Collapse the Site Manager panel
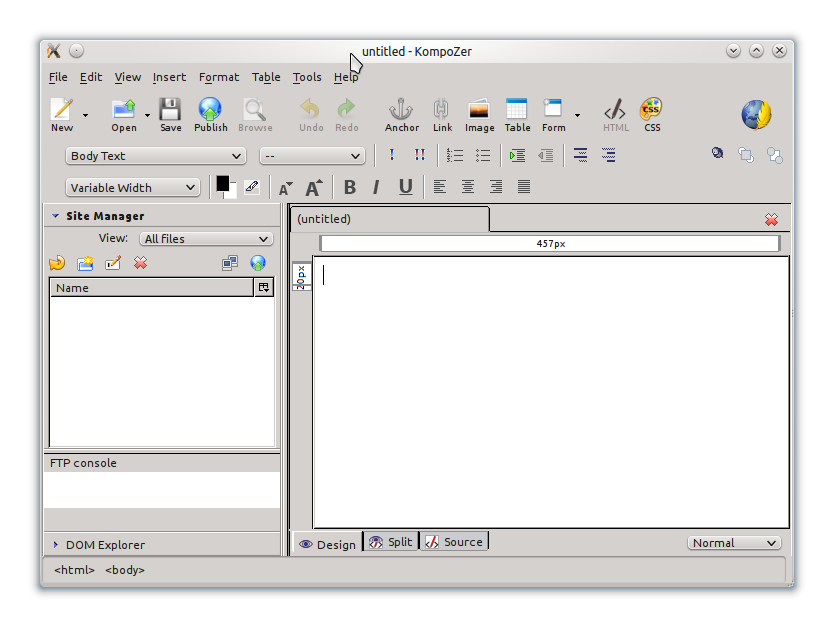Viewport: 834px width, 627px height. [55, 216]
